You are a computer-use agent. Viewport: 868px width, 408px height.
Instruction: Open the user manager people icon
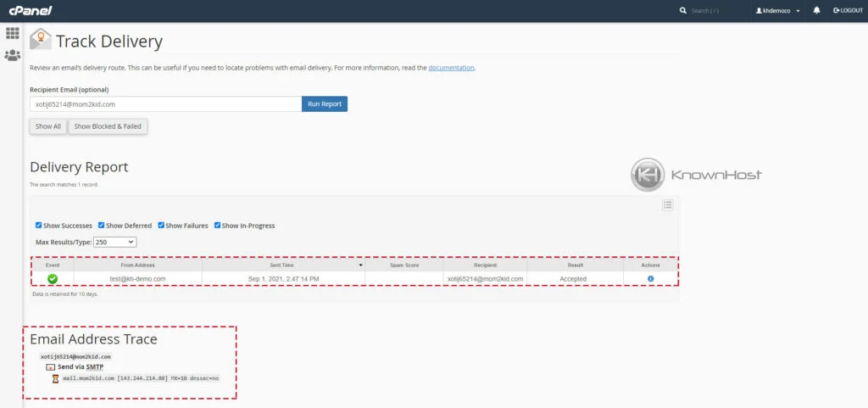[12, 55]
